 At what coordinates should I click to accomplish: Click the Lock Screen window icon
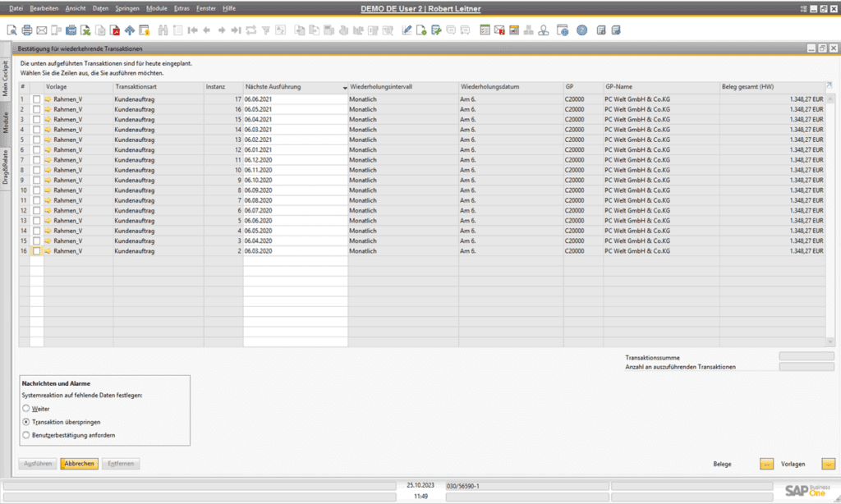145,30
